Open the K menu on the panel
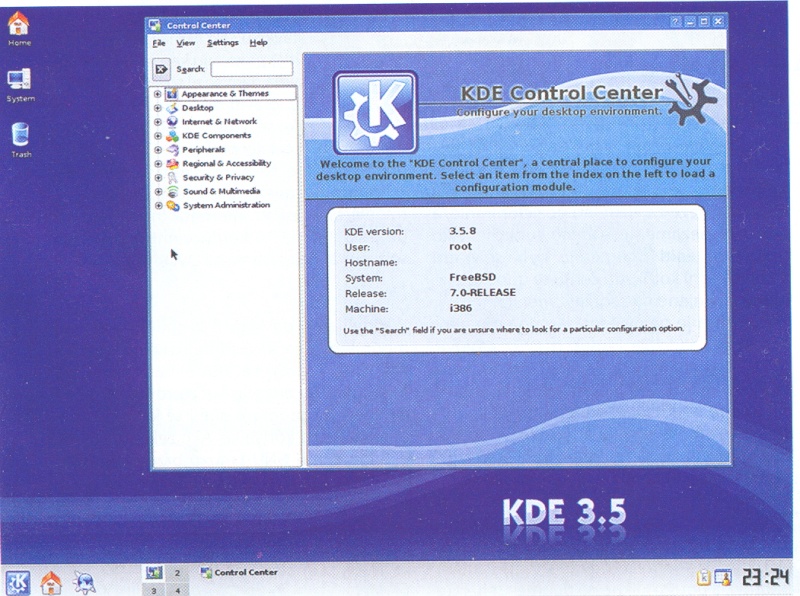Screen dimensions: 800x596 (17, 583)
